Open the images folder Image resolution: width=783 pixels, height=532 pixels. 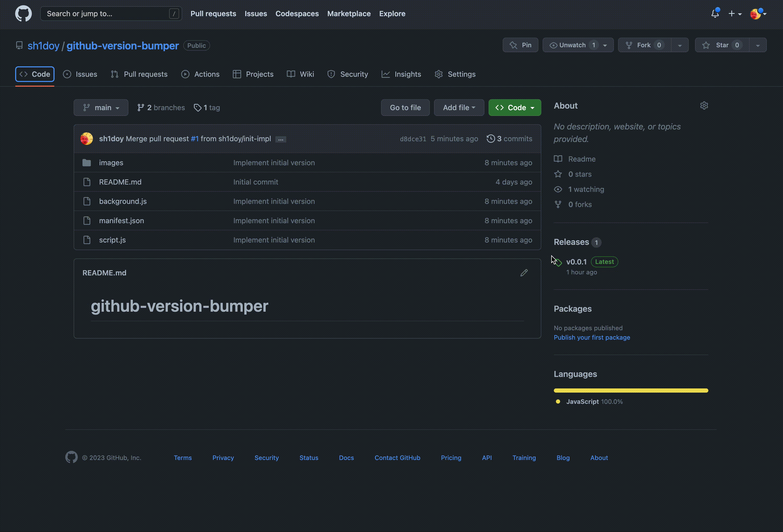pyautogui.click(x=111, y=163)
